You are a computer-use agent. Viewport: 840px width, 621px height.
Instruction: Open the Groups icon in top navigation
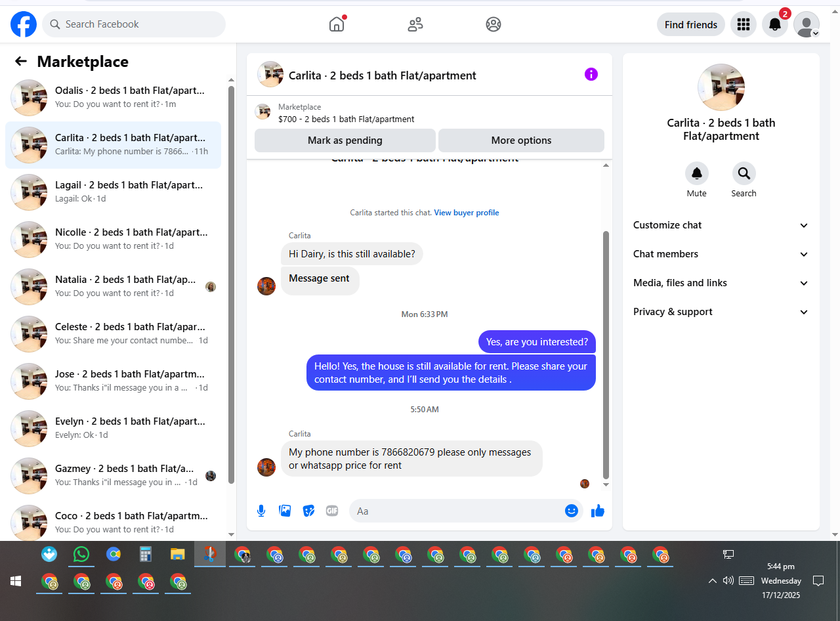[x=493, y=24]
